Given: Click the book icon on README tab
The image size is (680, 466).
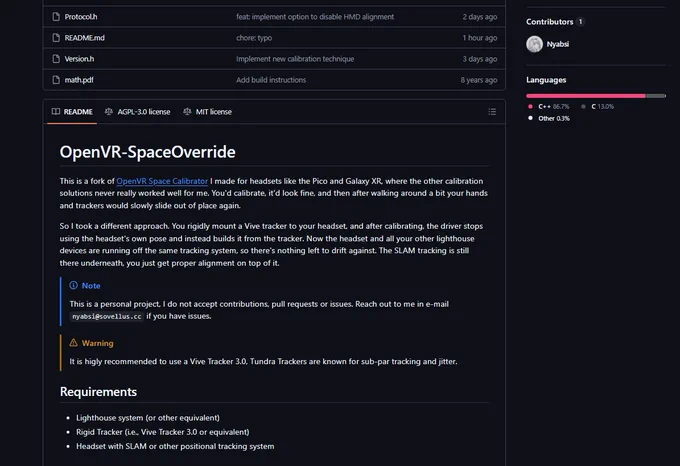Looking at the screenshot, I should click(x=56, y=112).
